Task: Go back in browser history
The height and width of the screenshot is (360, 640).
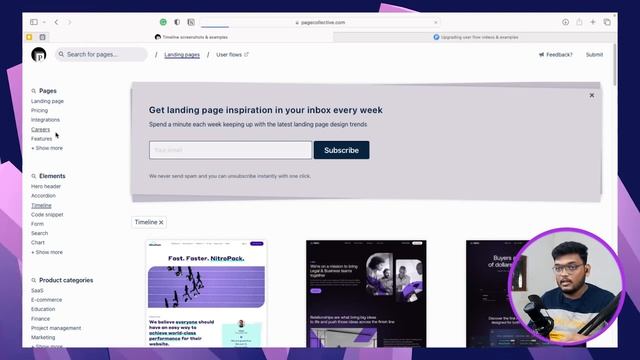Action: point(56,22)
